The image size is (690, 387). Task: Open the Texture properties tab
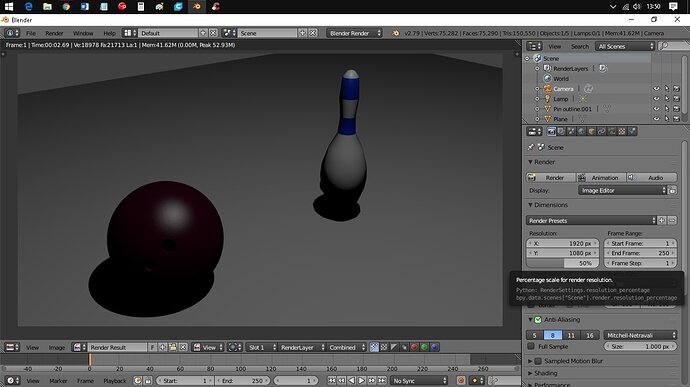click(x=622, y=131)
